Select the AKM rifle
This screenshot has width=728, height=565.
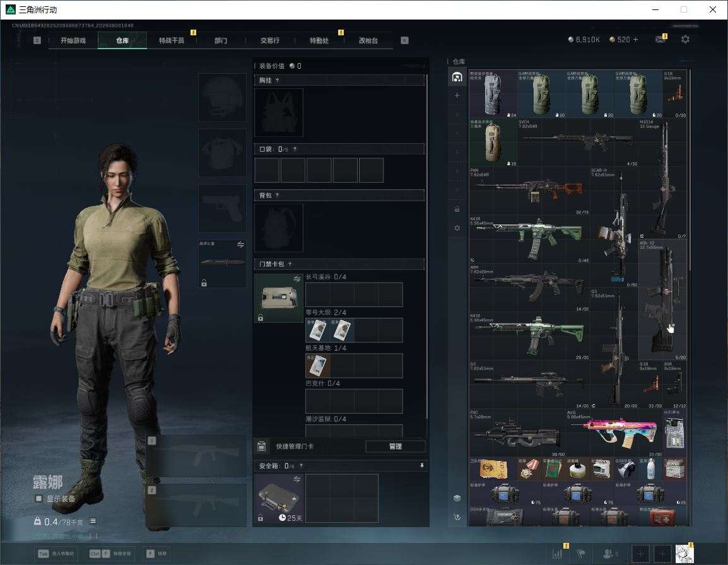tap(529, 288)
